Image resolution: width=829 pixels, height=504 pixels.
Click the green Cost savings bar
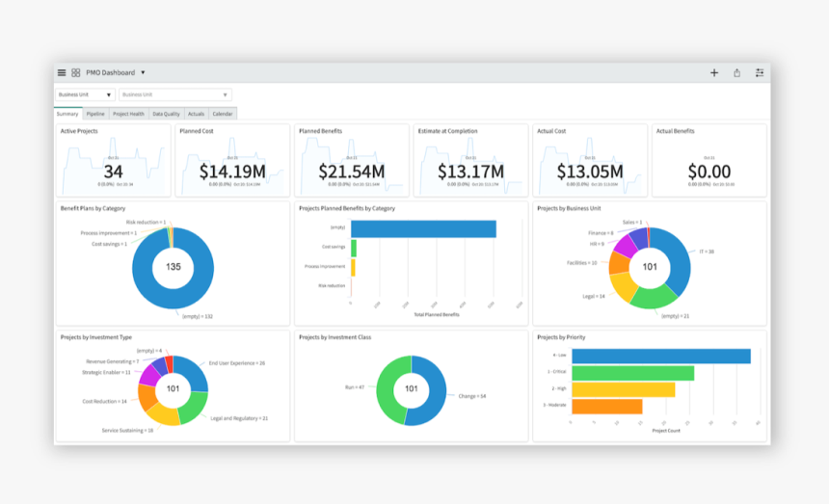click(354, 249)
